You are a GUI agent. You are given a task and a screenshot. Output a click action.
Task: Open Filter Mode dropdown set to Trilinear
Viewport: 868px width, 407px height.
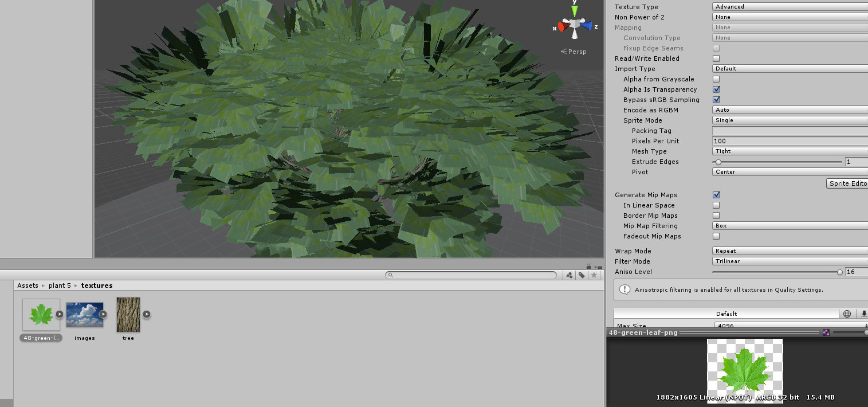pyautogui.click(x=790, y=261)
